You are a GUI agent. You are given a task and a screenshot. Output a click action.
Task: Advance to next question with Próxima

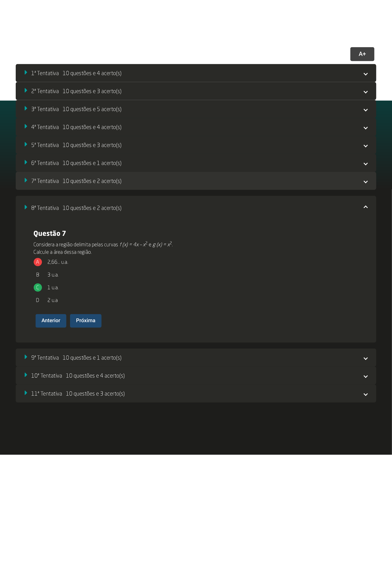point(86,321)
